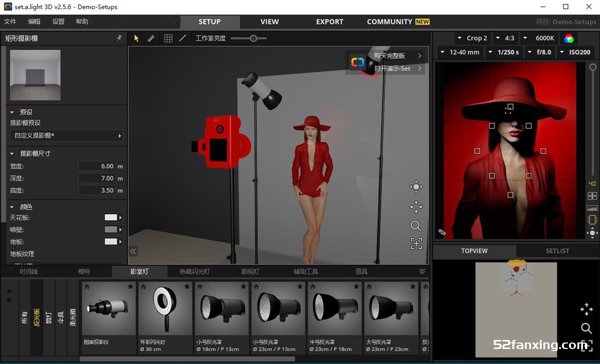
Task: Open the RGB color wheel icon
Action: tap(569, 38)
